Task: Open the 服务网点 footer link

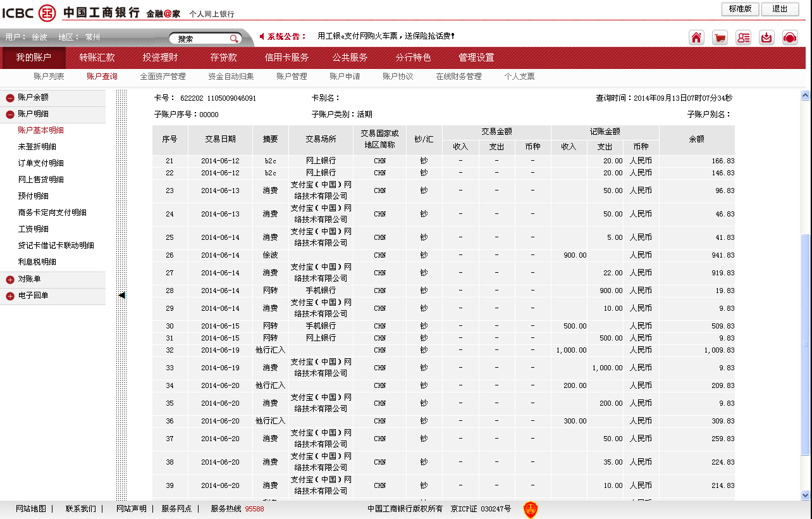Action: pos(176,509)
